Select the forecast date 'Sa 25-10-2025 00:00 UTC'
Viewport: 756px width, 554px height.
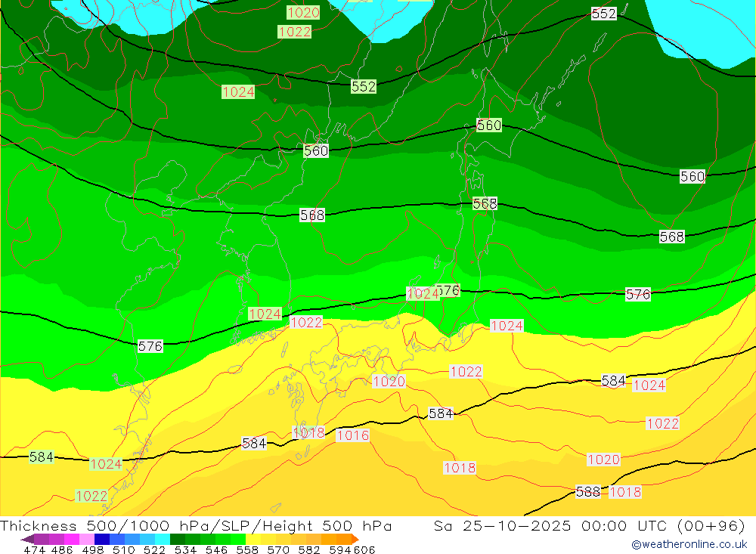point(550,525)
